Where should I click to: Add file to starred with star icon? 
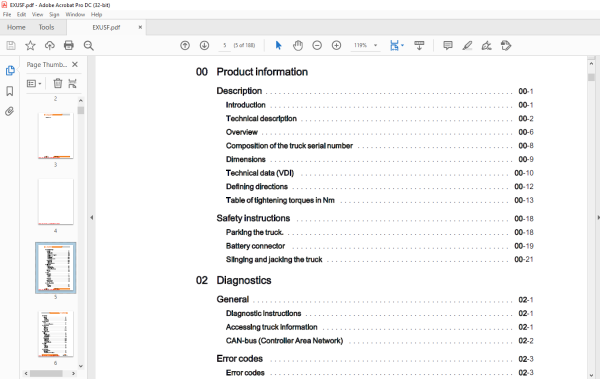pyautogui.click(x=30, y=46)
